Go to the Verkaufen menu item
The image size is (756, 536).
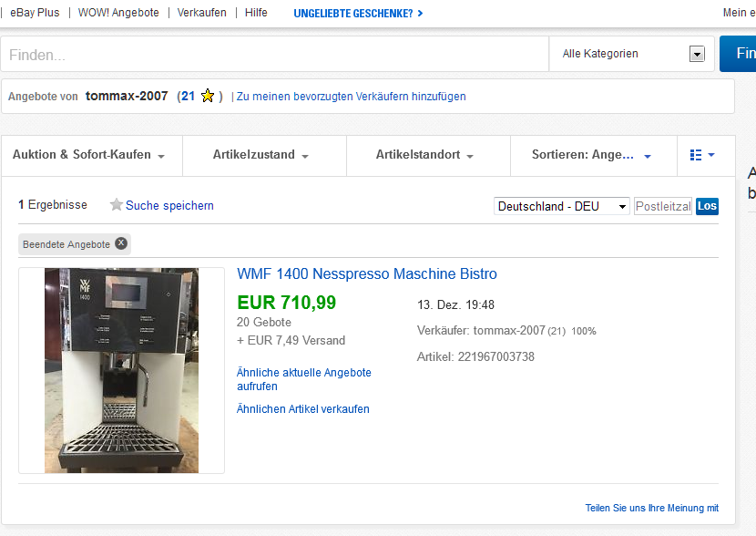[x=201, y=13]
